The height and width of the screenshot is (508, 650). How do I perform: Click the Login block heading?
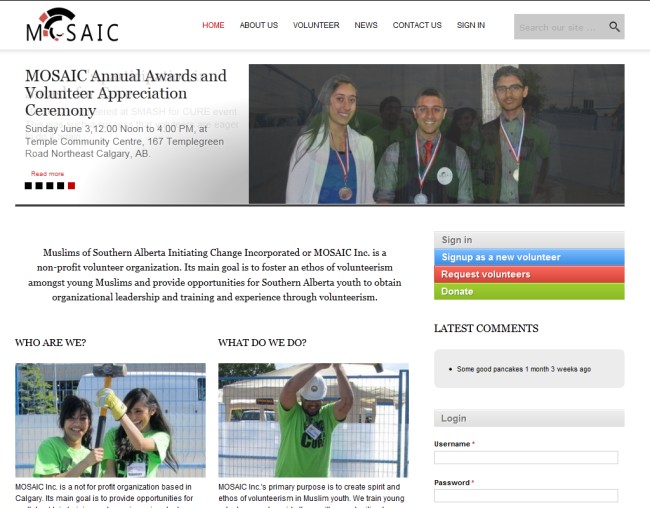point(529,418)
